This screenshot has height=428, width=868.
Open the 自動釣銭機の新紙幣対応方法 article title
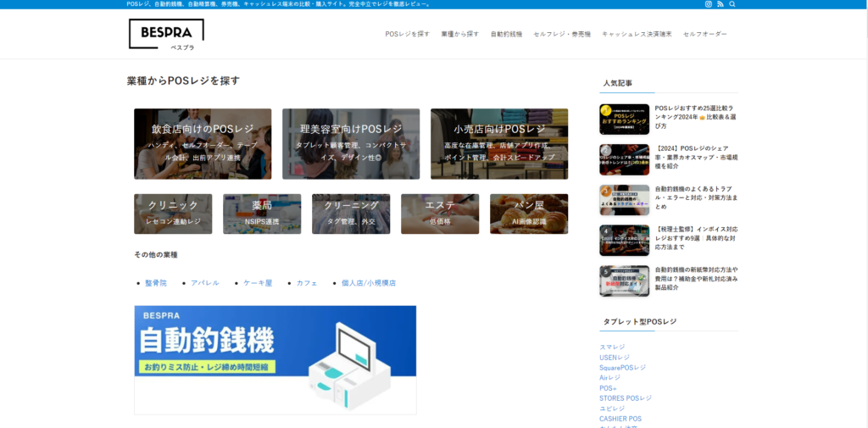pyautogui.click(x=696, y=278)
